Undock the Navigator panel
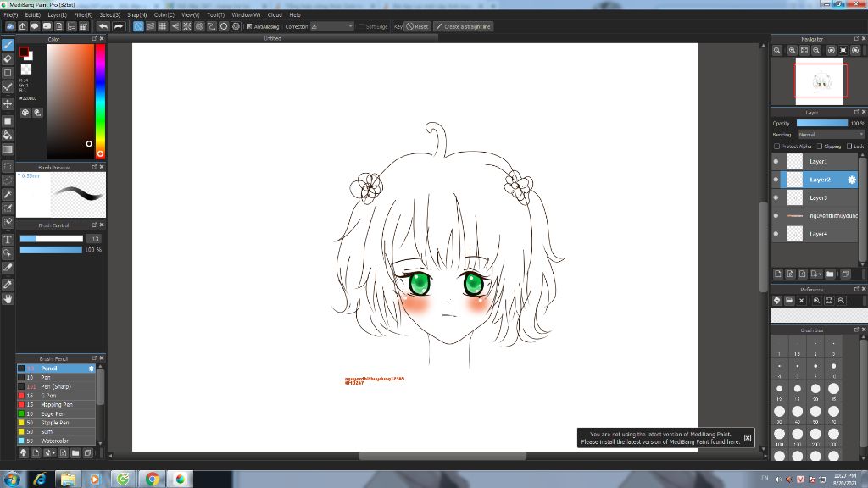This screenshot has height=488, width=868. click(856, 39)
